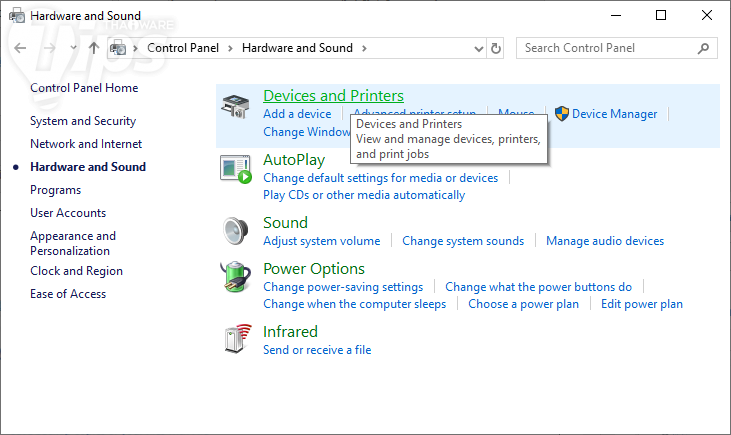Expand the address bar history dropdown
The height and width of the screenshot is (435, 731).
(477, 48)
